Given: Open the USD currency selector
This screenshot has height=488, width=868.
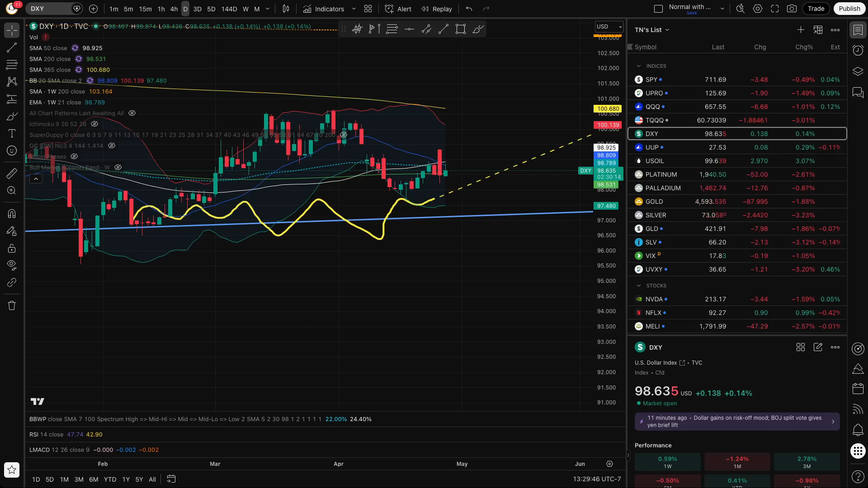Looking at the screenshot, I should (x=609, y=27).
